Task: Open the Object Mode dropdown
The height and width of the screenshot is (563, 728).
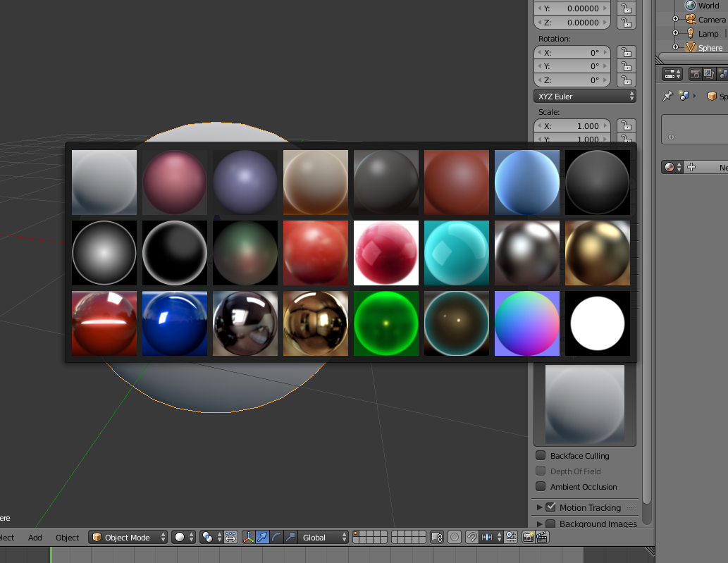Action: tap(128, 537)
